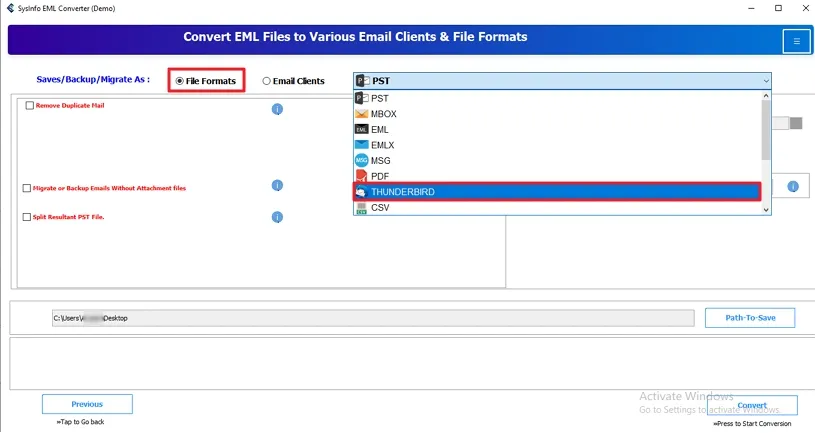This screenshot has width=815, height=433.
Task: Collapse the PST format dropdown arrow
Action: click(766, 81)
